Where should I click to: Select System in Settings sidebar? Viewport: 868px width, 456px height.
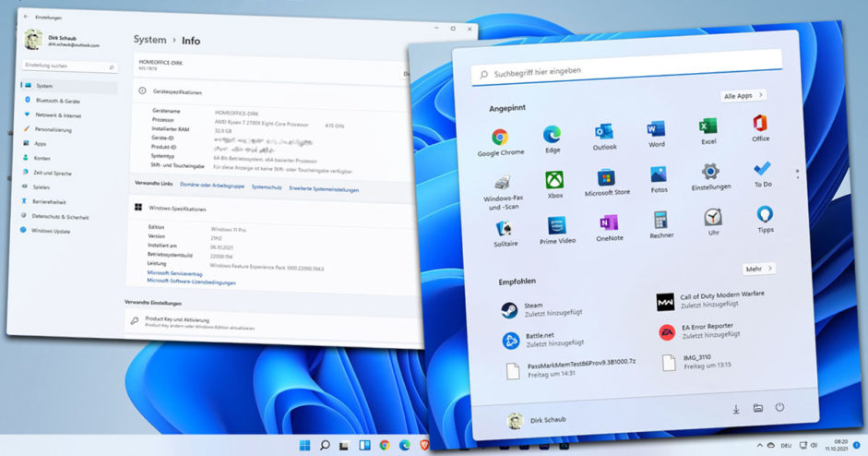(x=70, y=86)
